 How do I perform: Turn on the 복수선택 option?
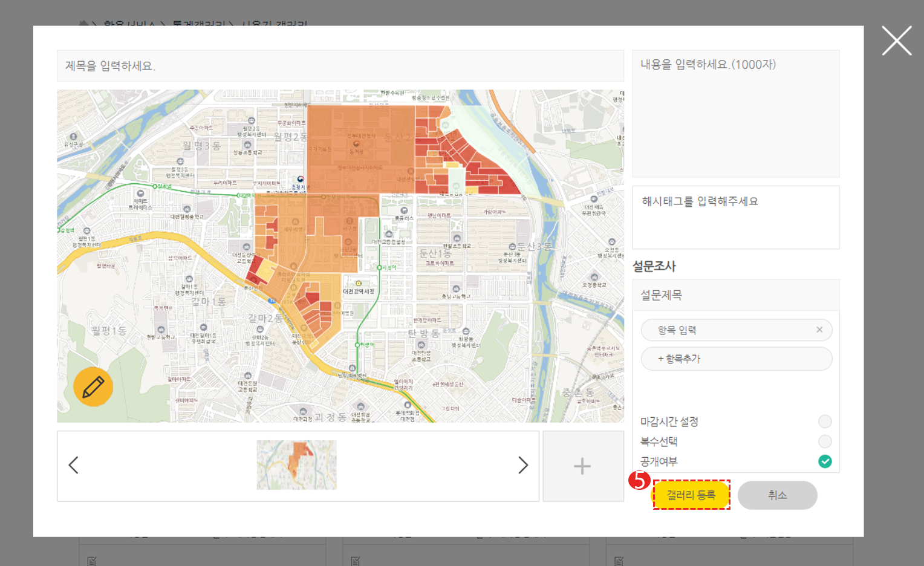tap(825, 441)
